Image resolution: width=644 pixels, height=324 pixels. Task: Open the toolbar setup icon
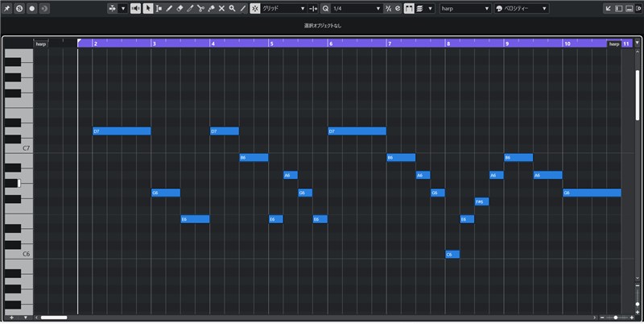(x=638, y=8)
